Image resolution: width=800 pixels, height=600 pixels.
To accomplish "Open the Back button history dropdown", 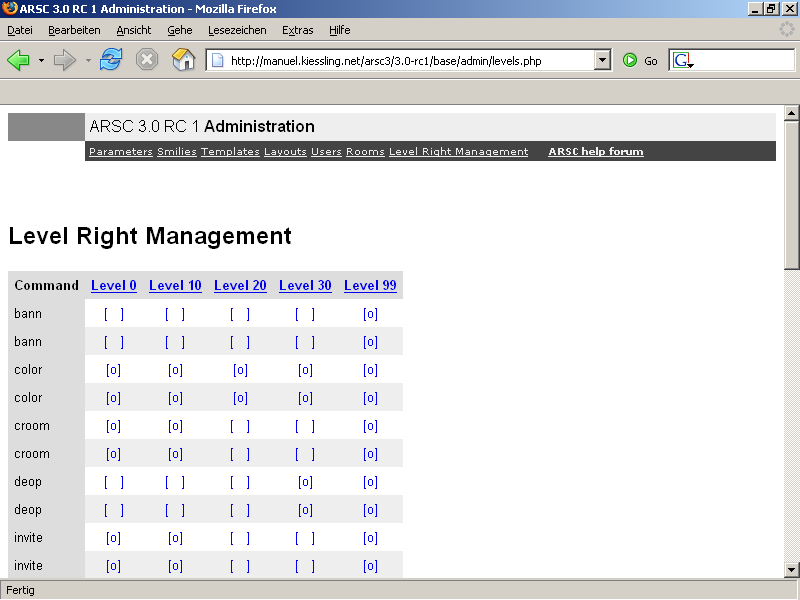I will (41, 61).
